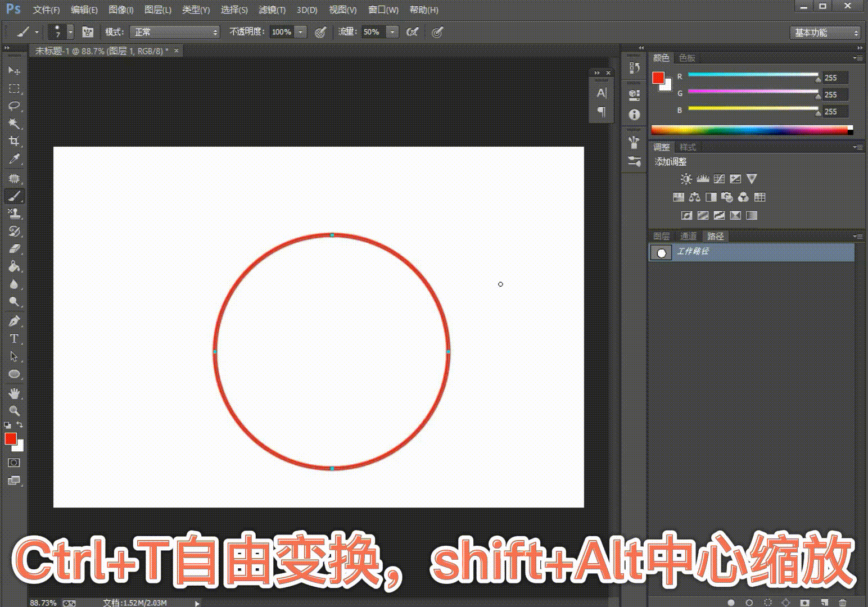The image size is (868, 607).
Task: Select the Zoom tool in toolbar
Action: coord(14,410)
